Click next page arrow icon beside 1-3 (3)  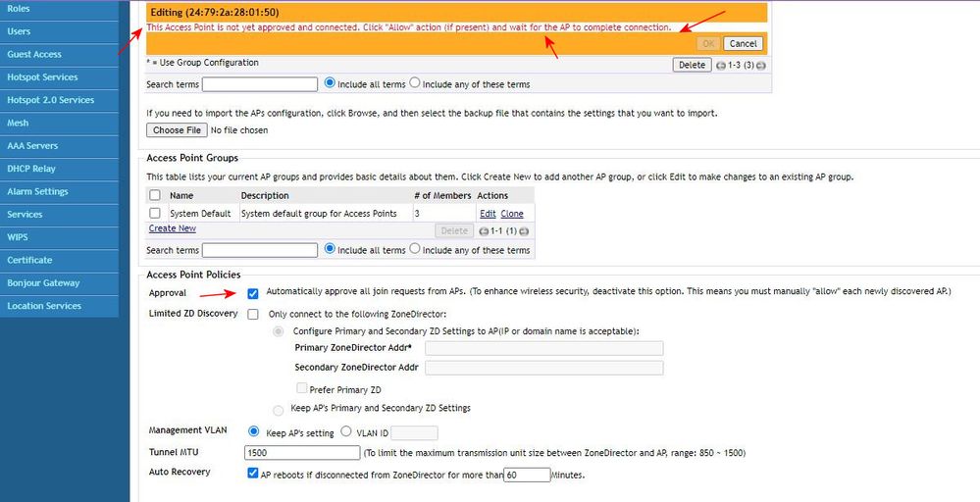(x=761, y=66)
